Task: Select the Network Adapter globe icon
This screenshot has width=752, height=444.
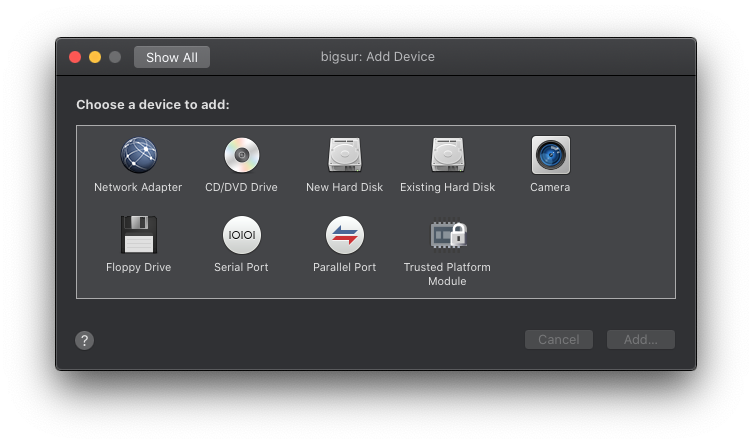Action: click(139, 155)
